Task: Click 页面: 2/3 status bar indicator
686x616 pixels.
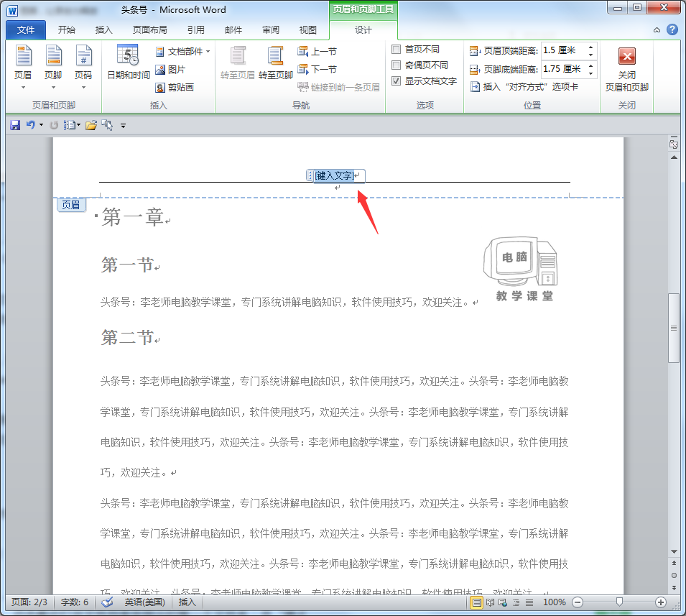Action: click(29, 602)
